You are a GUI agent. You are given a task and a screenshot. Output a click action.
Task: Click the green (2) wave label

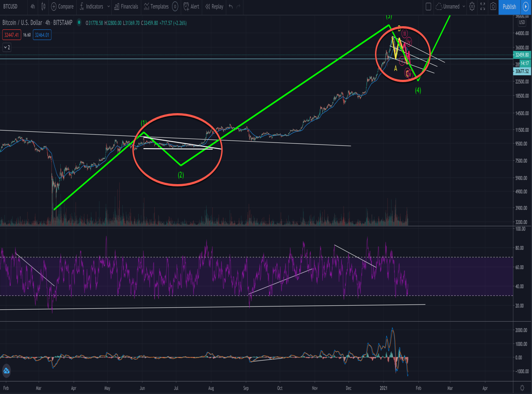[x=181, y=175]
